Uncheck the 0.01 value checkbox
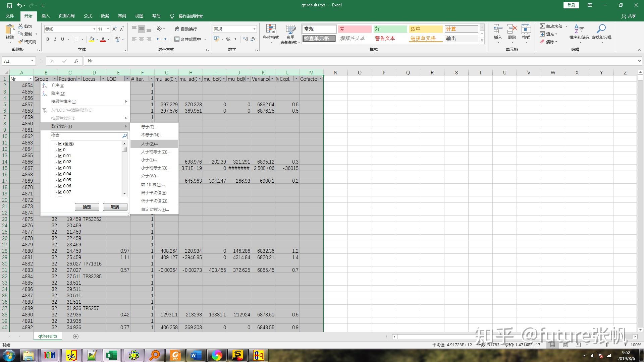This screenshot has height=362, width=644. coord(60,156)
